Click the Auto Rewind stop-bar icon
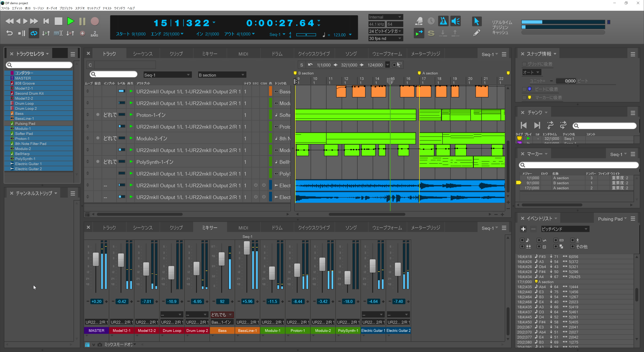 coord(22,33)
